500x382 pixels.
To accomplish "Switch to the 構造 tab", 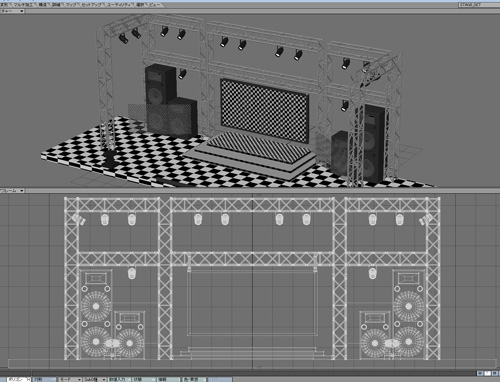I will [43, 5].
